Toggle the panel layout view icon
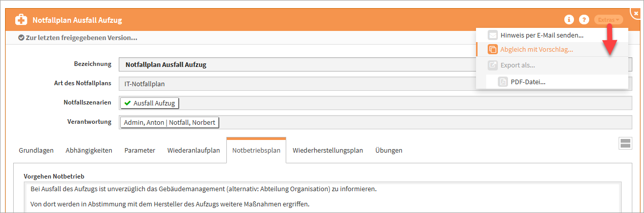This screenshot has width=644, height=213. click(x=625, y=143)
